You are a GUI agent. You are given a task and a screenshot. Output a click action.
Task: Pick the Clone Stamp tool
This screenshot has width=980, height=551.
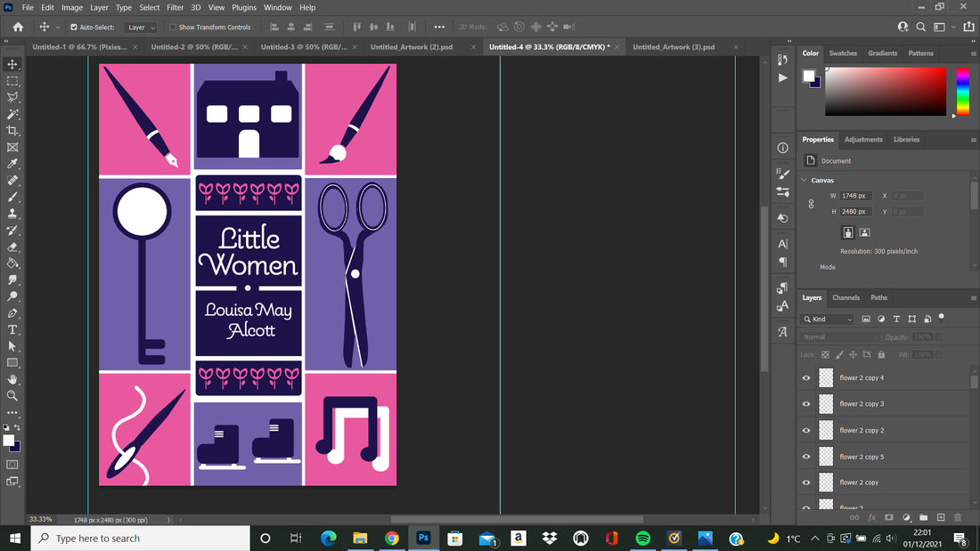click(x=12, y=214)
